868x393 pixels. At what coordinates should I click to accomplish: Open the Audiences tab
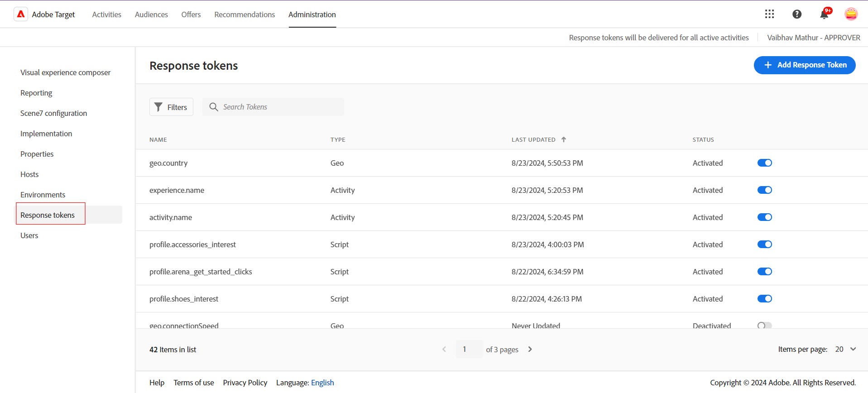(151, 14)
